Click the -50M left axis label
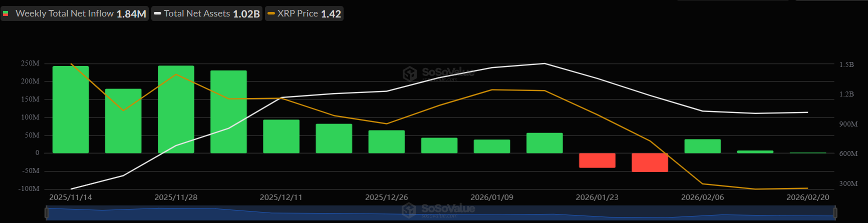 coord(30,171)
